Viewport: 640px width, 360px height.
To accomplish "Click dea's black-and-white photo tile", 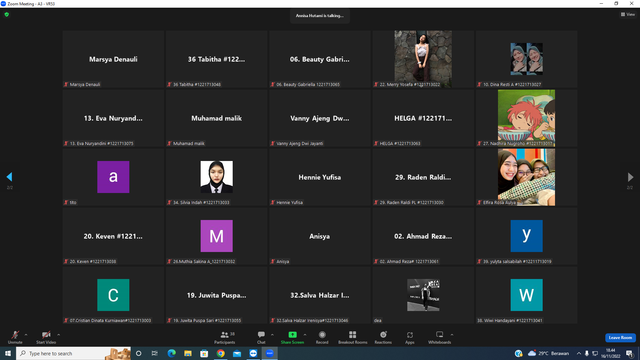I will tap(423, 295).
